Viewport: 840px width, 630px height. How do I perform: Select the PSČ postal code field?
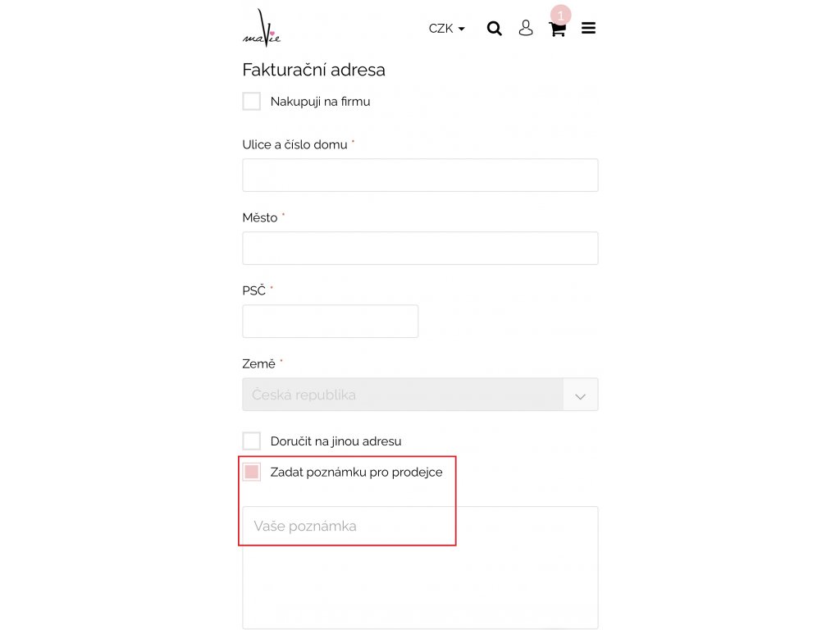[330, 322]
